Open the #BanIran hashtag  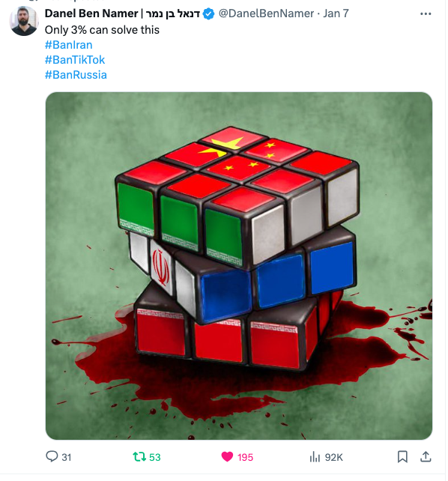tap(69, 45)
